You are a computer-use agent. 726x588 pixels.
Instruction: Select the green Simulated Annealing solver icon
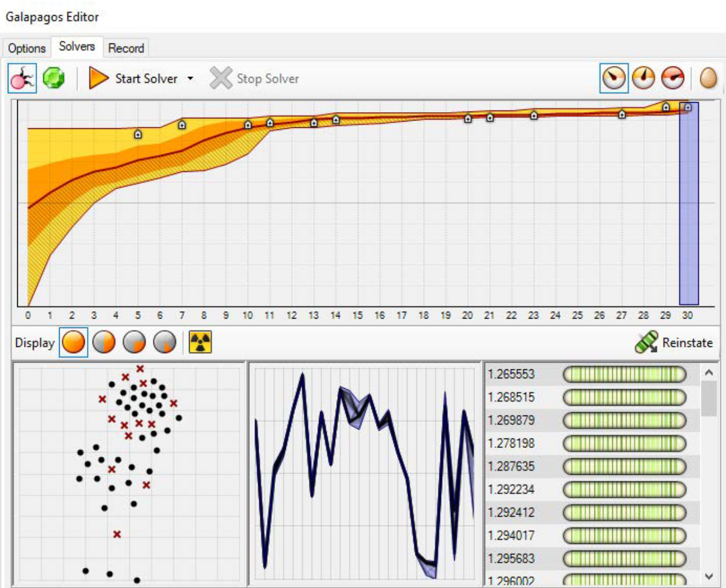point(54,78)
